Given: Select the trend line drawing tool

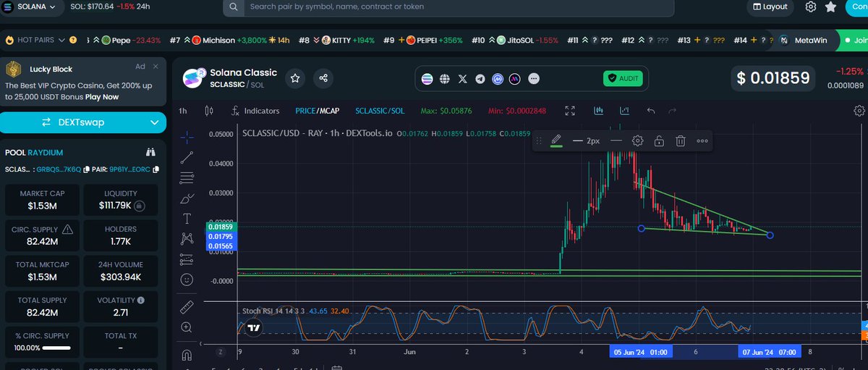Looking at the screenshot, I should point(187,156).
